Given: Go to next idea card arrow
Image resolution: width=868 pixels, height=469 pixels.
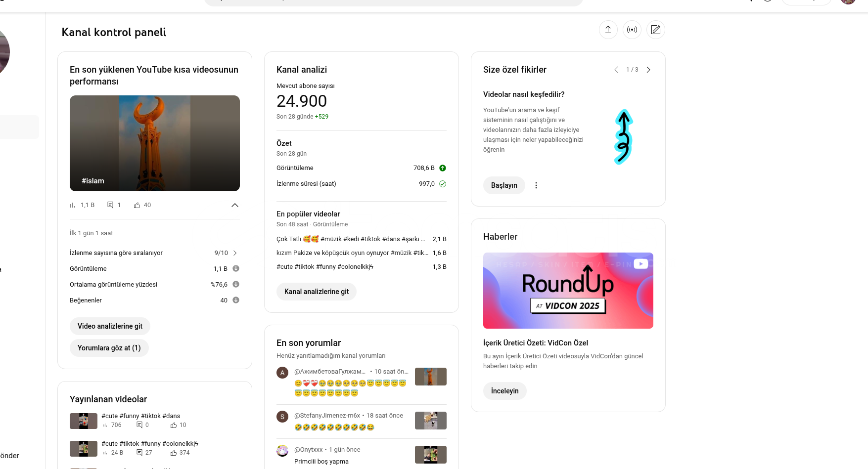Looking at the screenshot, I should click(648, 70).
